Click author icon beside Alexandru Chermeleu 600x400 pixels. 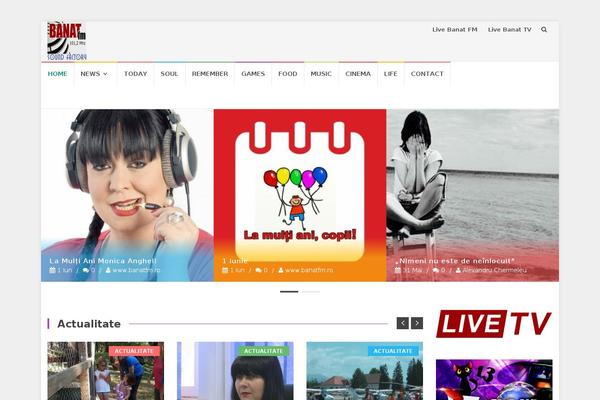(x=458, y=270)
